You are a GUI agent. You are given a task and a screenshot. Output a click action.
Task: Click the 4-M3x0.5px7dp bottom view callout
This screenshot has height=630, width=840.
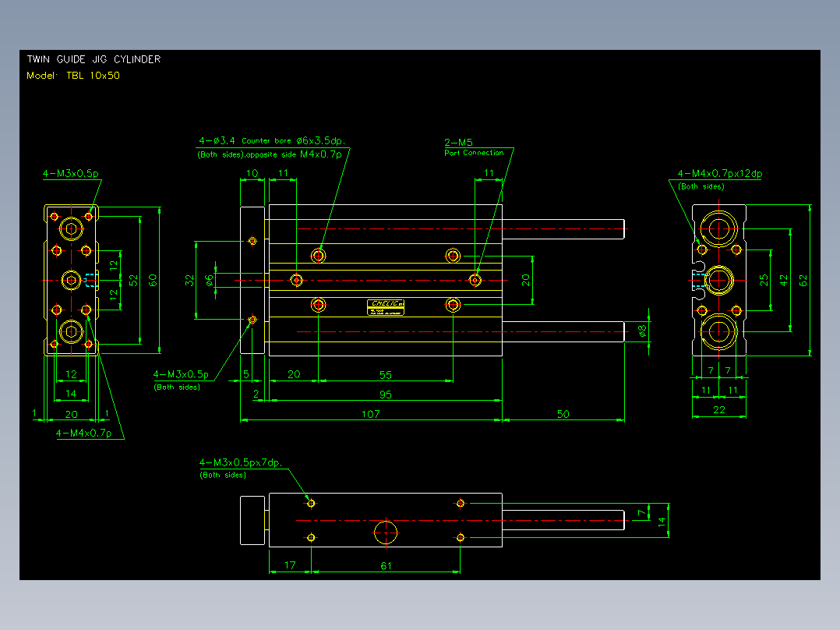(241, 462)
